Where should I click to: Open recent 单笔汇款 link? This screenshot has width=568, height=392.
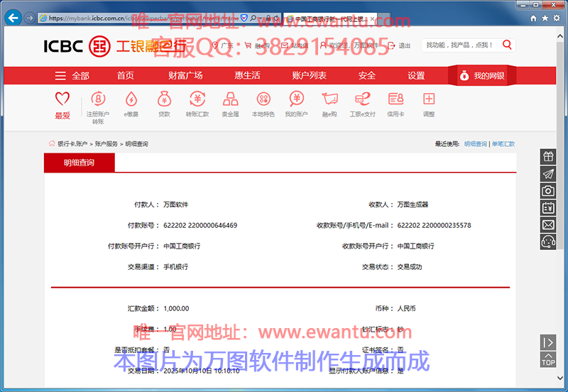point(503,144)
